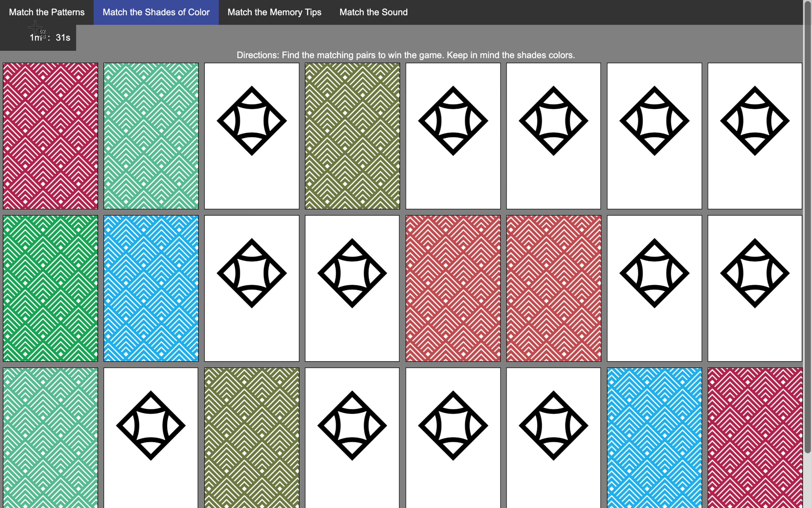This screenshot has height=508, width=812.
Task: Switch to Match the Memory Tips tab
Action: coord(274,12)
